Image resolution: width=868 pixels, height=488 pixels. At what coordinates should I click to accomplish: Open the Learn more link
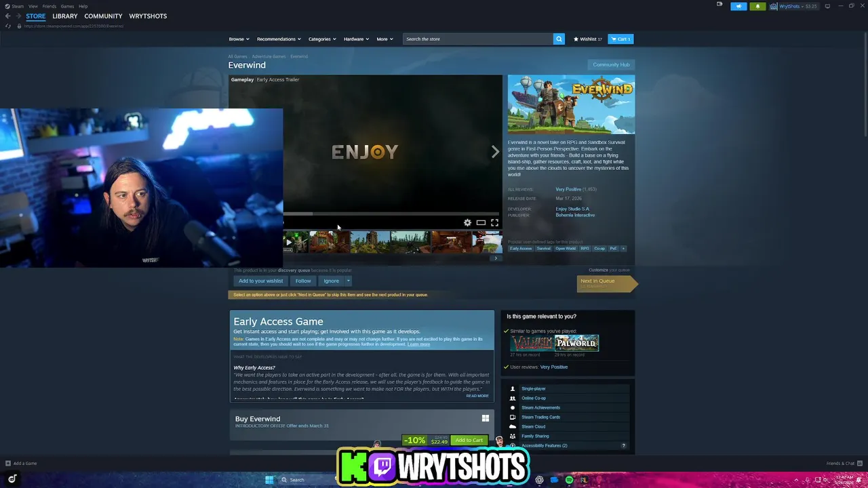418,344
